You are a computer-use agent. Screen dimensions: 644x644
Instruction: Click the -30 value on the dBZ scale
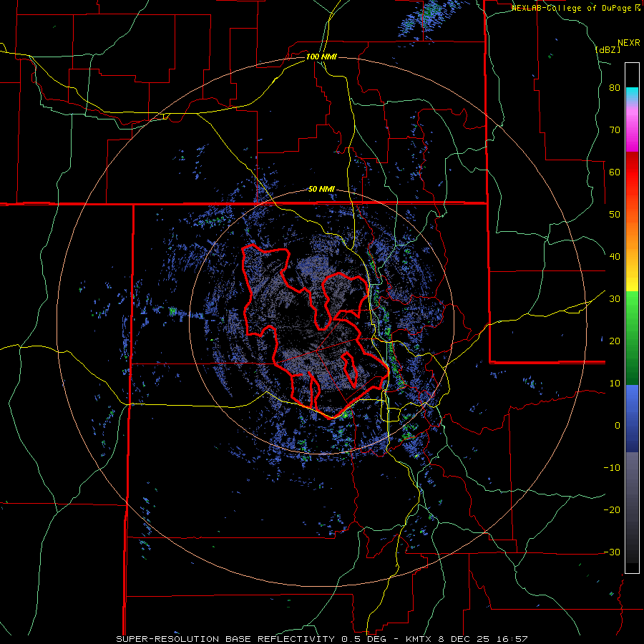(612, 552)
